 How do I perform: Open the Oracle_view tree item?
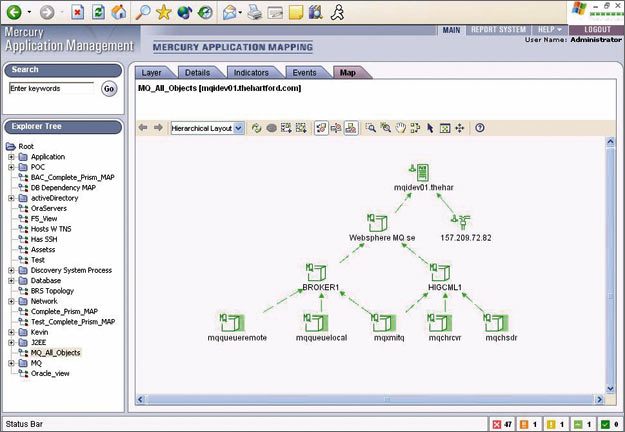pos(50,373)
